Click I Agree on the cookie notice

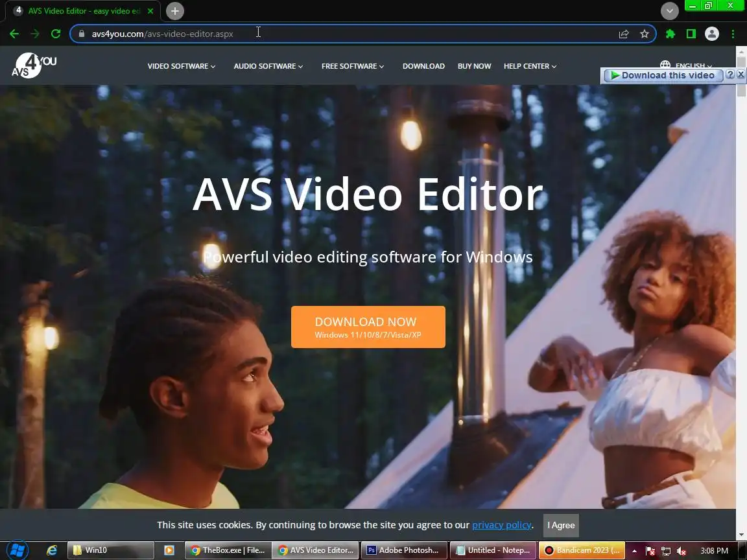561,525
